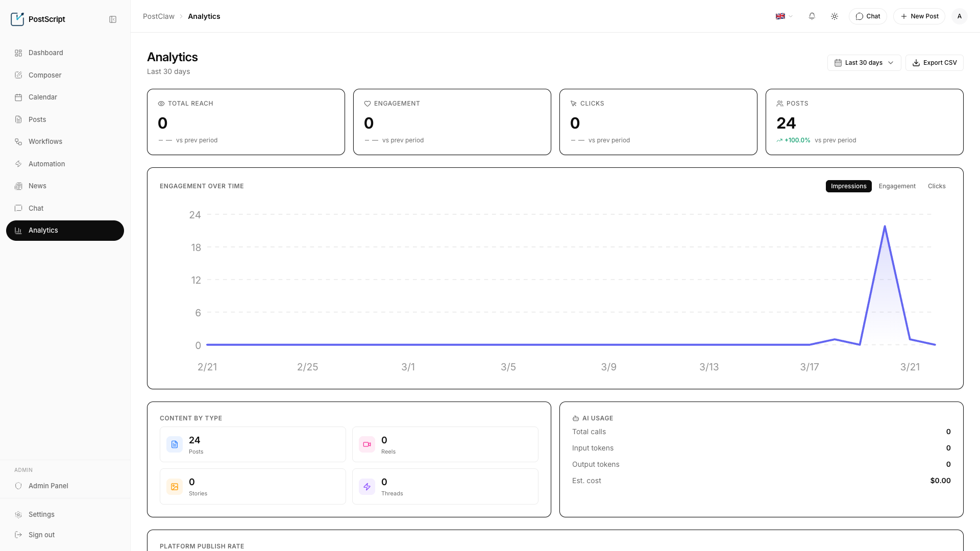The image size is (980, 551).
Task: Click the Workflows icon in sidebar
Action: tap(18, 142)
